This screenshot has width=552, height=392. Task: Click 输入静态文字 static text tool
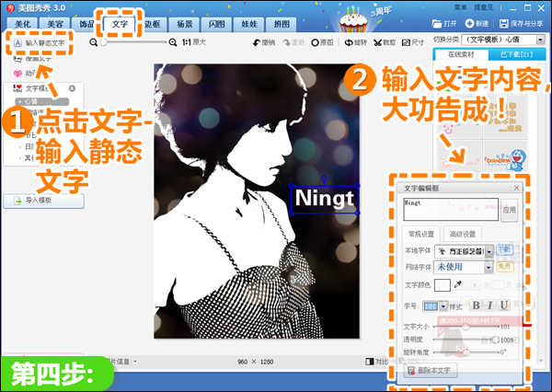[40, 43]
